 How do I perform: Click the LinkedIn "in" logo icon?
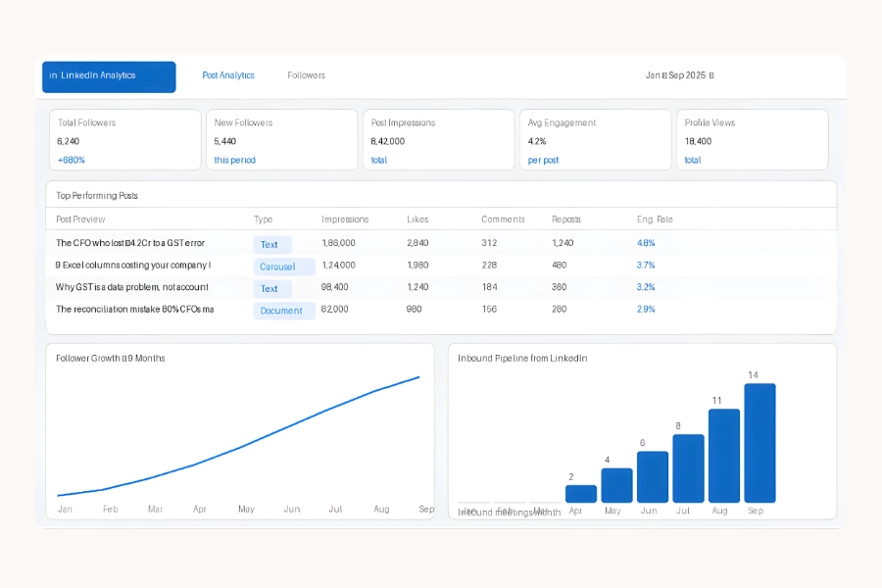[57, 75]
